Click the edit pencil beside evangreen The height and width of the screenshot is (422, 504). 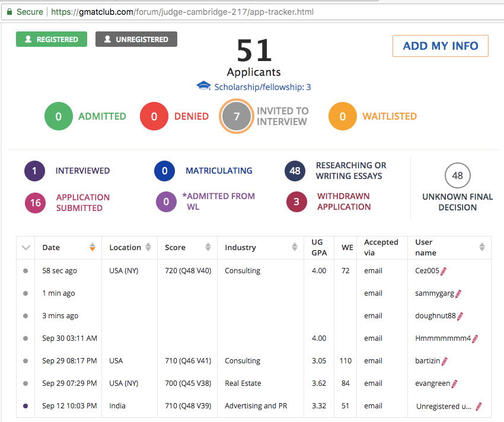coord(455,383)
